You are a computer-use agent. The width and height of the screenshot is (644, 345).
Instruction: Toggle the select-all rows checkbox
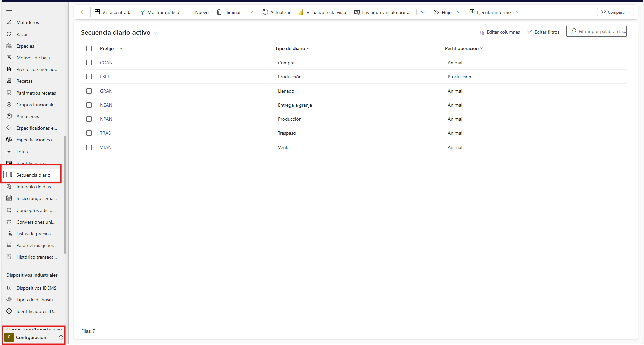tap(89, 48)
